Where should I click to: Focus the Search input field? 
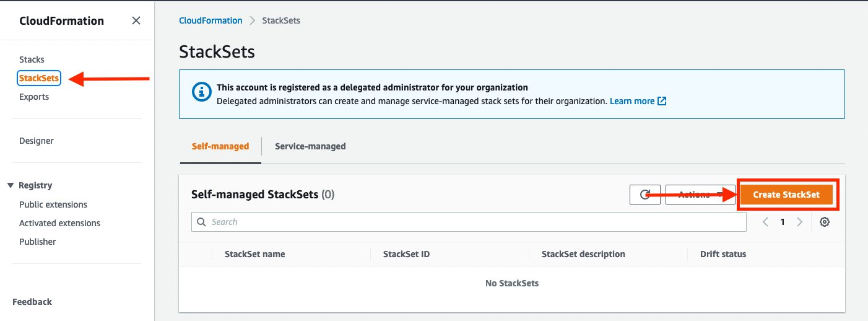[469, 222]
